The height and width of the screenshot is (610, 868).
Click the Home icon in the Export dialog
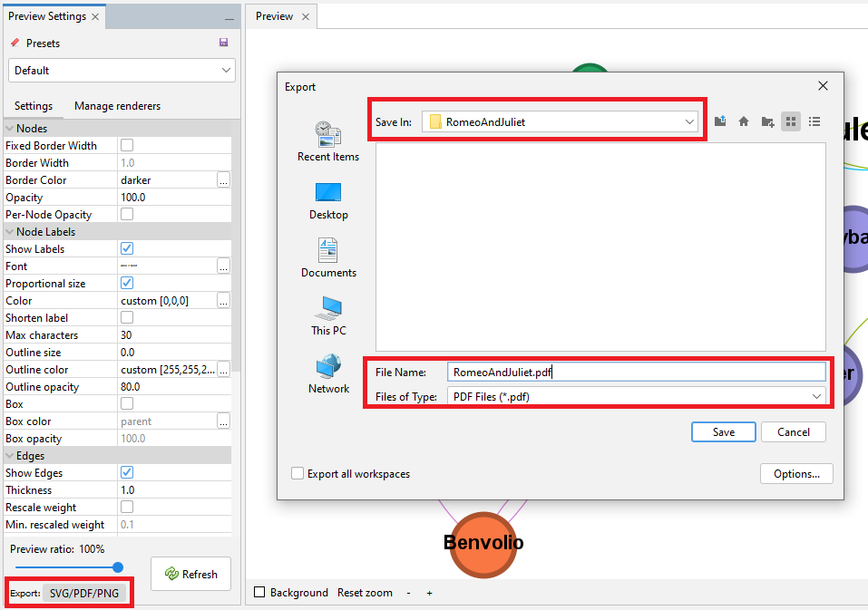(x=743, y=121)
